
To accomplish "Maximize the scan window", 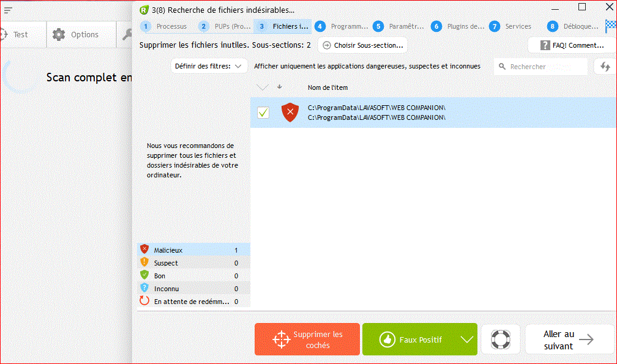I will (582, 7).
